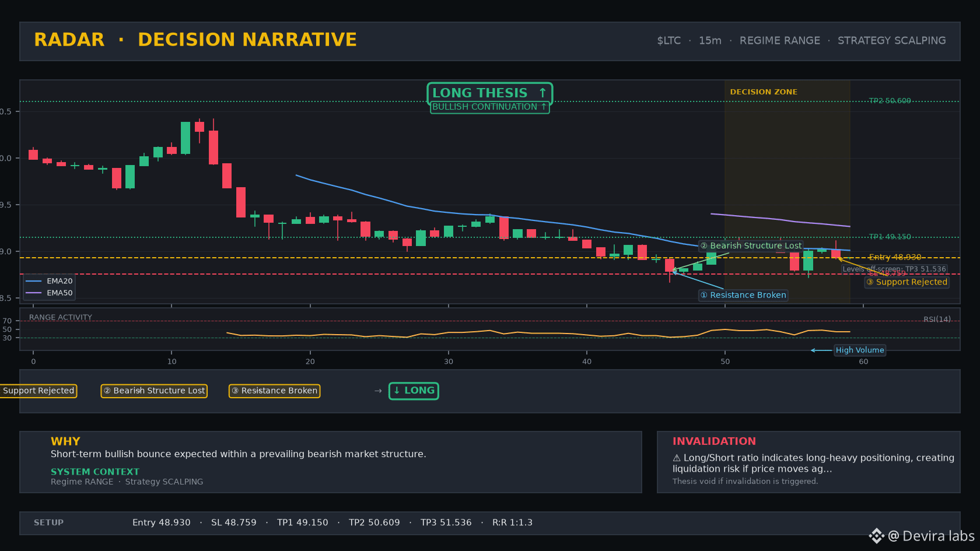
Task: Click the WHY heading
Action: 65,441
